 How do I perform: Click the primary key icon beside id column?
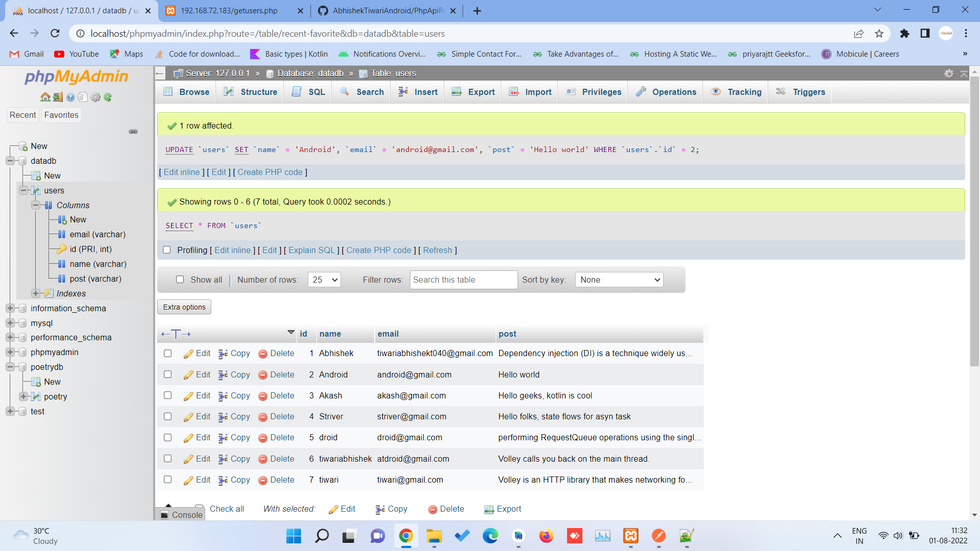(x=62, y=249)
